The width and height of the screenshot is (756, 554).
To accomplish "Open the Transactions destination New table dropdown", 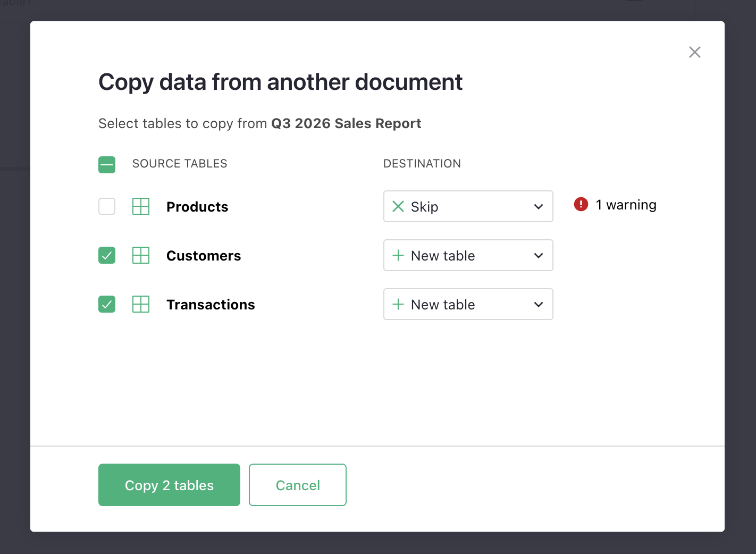I will point(468,304).
